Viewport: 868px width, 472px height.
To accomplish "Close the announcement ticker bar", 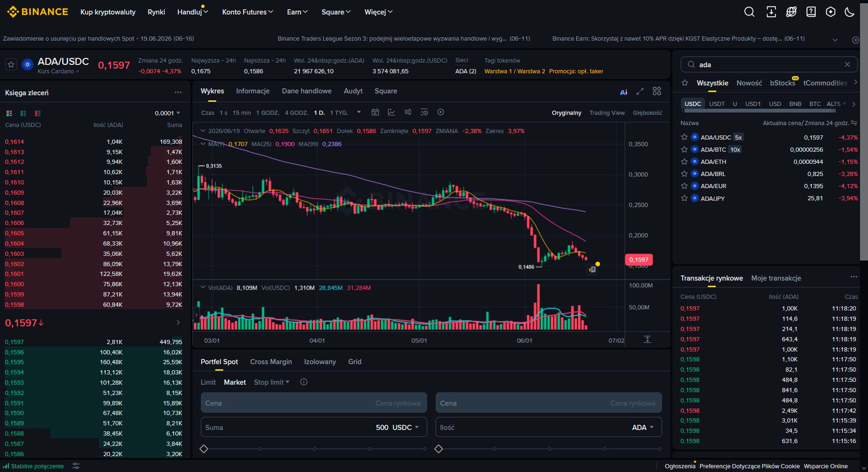I will (x=855, y=40).
